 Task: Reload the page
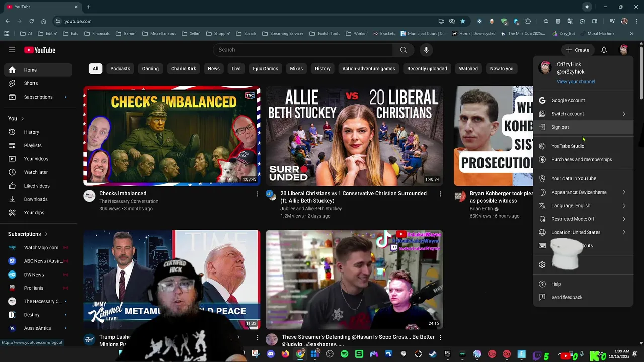point(31,21)
